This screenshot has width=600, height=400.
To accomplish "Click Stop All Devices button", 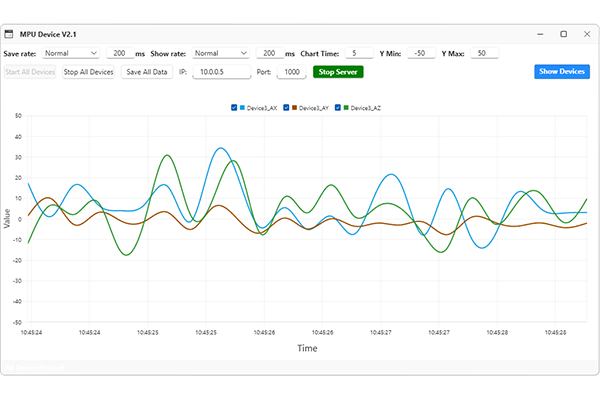I will pyautogui.click(x=88, y=72).
